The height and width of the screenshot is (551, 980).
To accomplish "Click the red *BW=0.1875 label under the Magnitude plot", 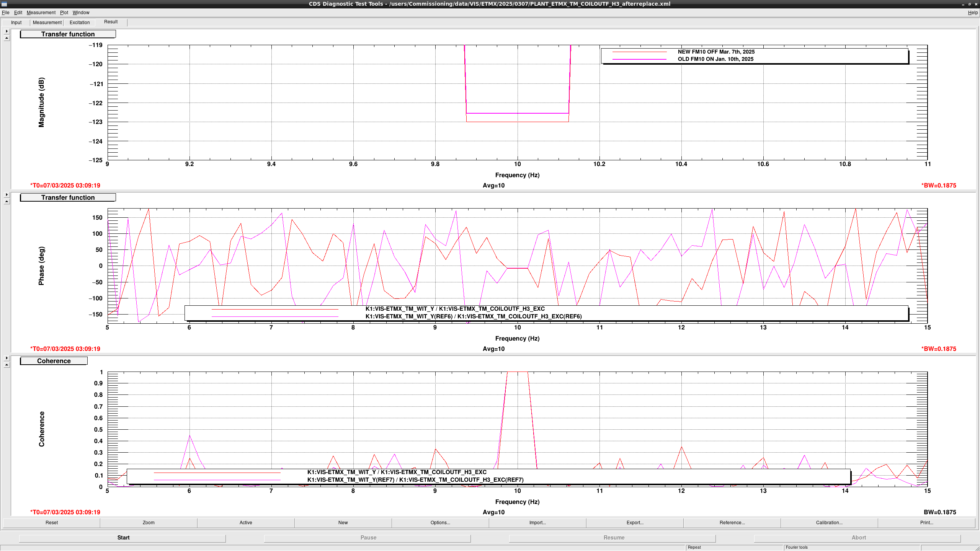I will 939,185.
